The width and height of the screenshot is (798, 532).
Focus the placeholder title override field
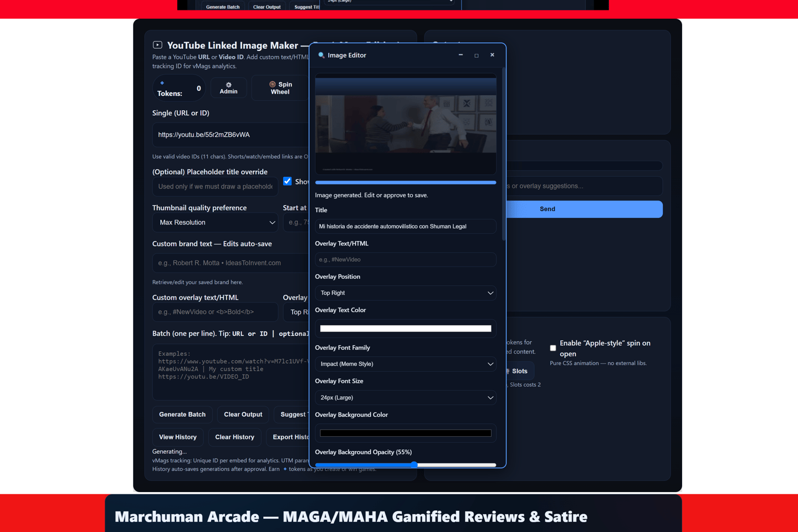215,187
